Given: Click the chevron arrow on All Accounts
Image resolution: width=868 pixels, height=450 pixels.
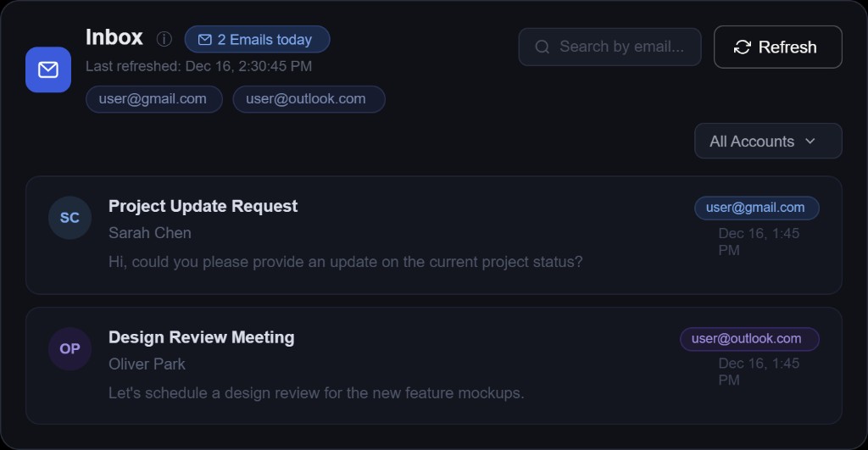Looking at the screenshot, I should tap(810, 142).
